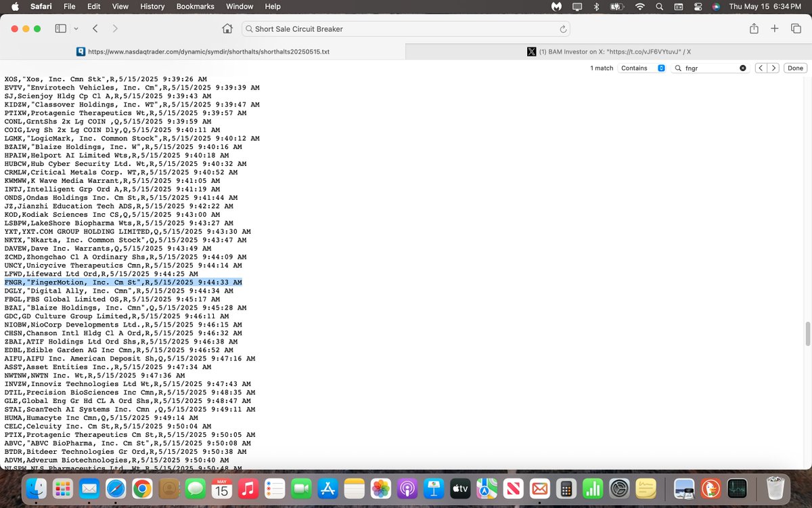Click the BTDR Bitdeer Technologies row
The height and width of the screenshot is (508, 812).
(125, 452)
